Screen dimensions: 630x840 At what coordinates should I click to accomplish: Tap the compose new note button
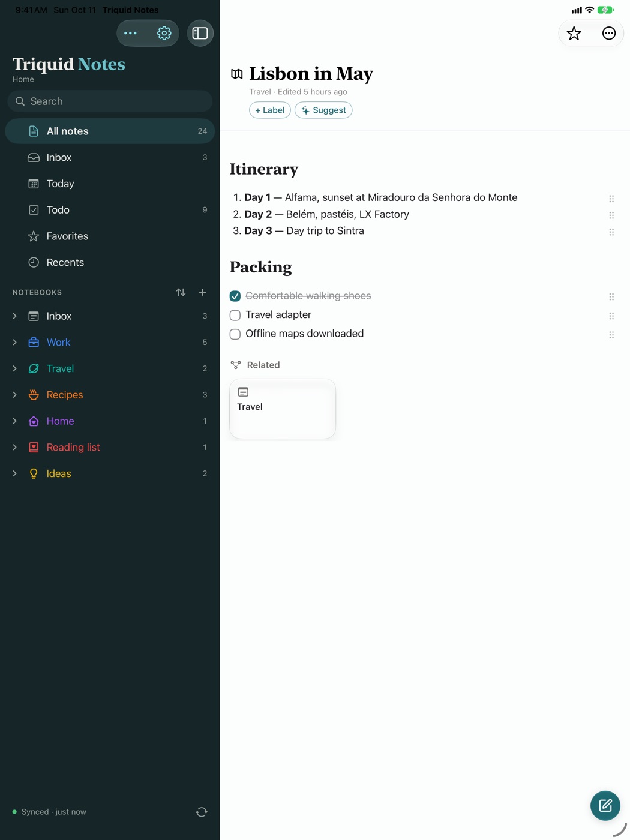(x=605, y=805)
